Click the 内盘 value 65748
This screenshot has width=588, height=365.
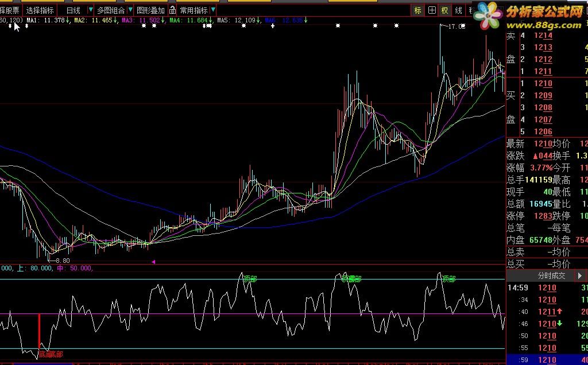click(541, 240)
